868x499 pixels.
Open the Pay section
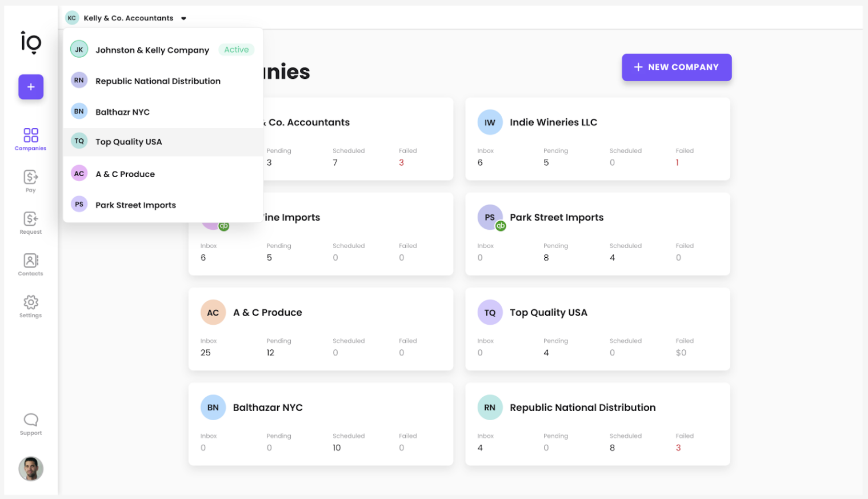point(31,181)
